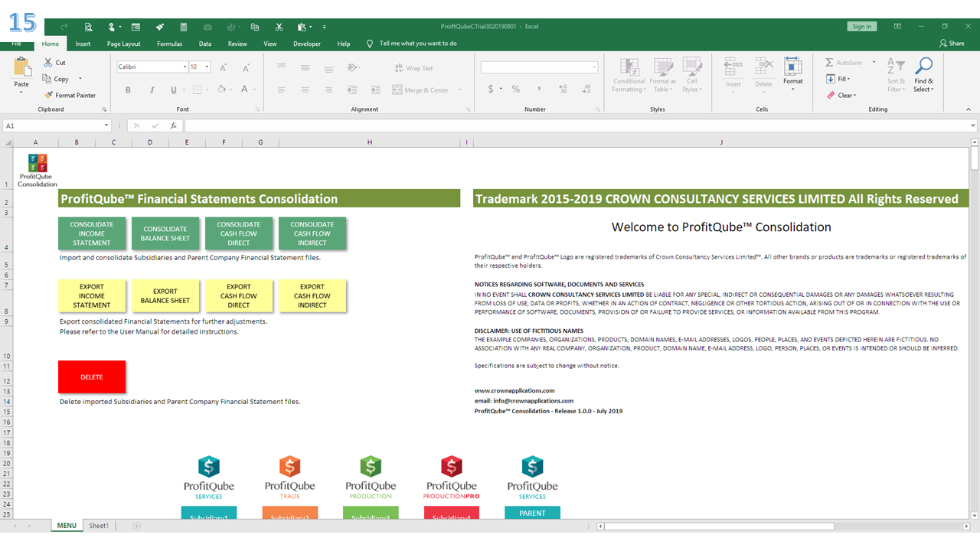Switch to the Formulas tab

click(x=169, y=44)
